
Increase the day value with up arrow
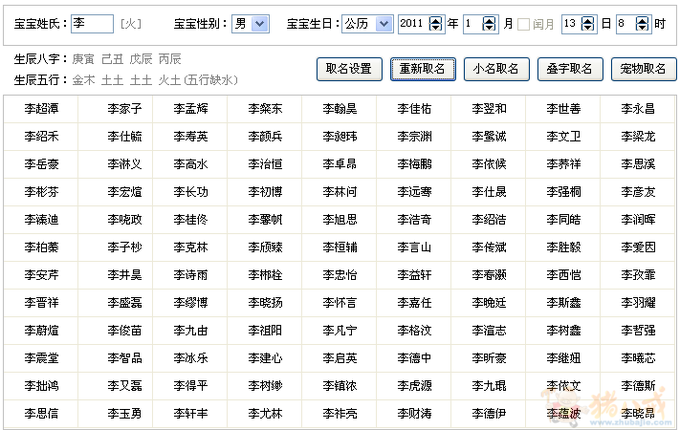[x=588, y=20]
